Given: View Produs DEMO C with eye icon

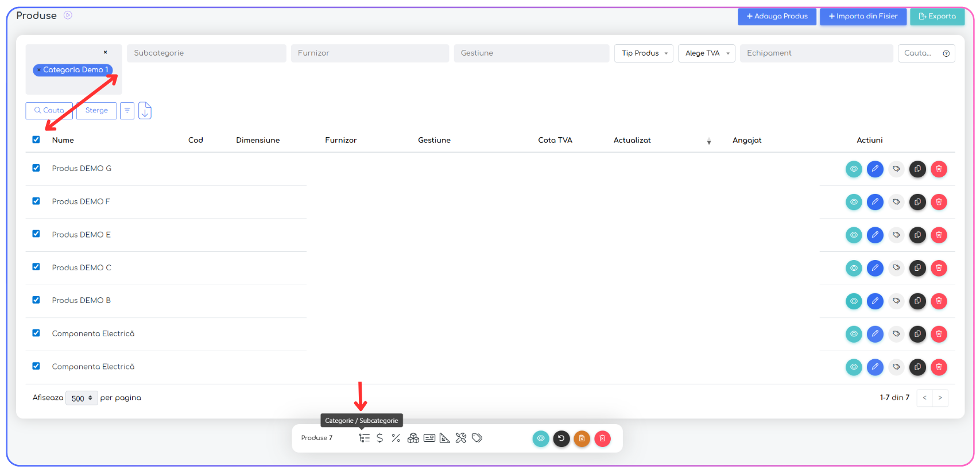Looking at the screenshot, I should pos(854,268).
